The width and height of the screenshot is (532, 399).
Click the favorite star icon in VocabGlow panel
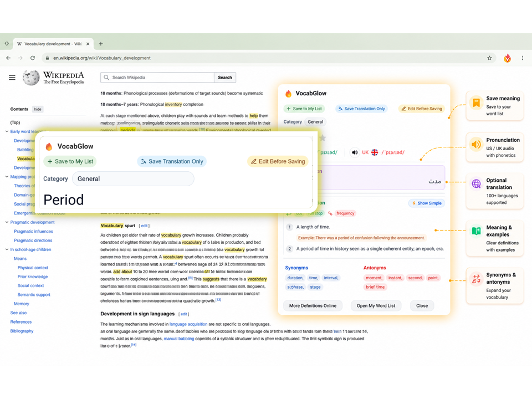click(x=323, y=138)
